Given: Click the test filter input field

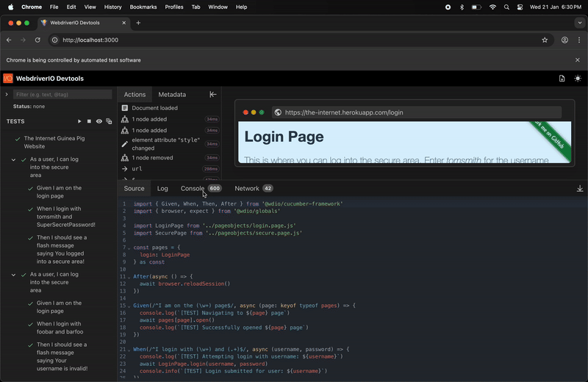Looking at the screenshot, I should (x=62, y=95).
